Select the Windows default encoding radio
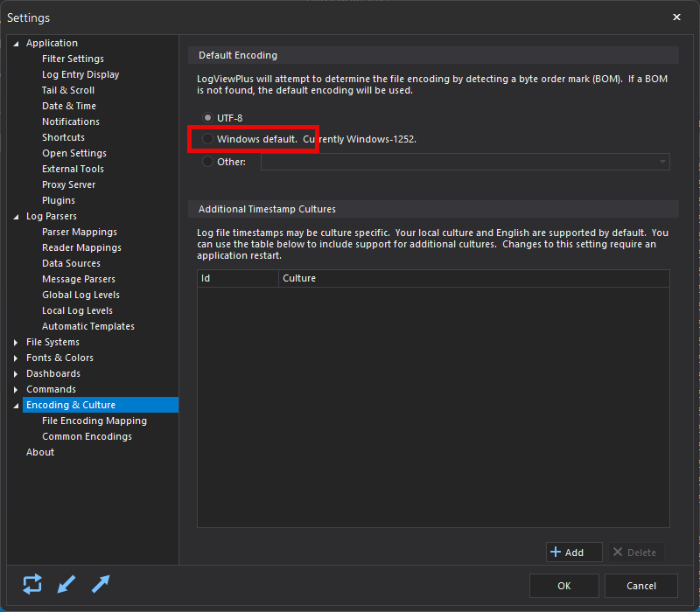The width and height of the screenshot is (700, 612). 207,139
